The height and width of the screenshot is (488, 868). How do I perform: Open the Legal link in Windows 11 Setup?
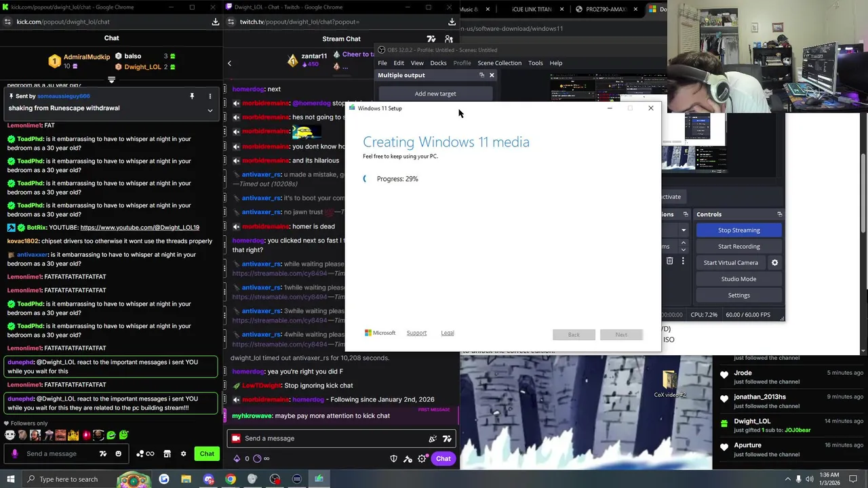(448, 333)
